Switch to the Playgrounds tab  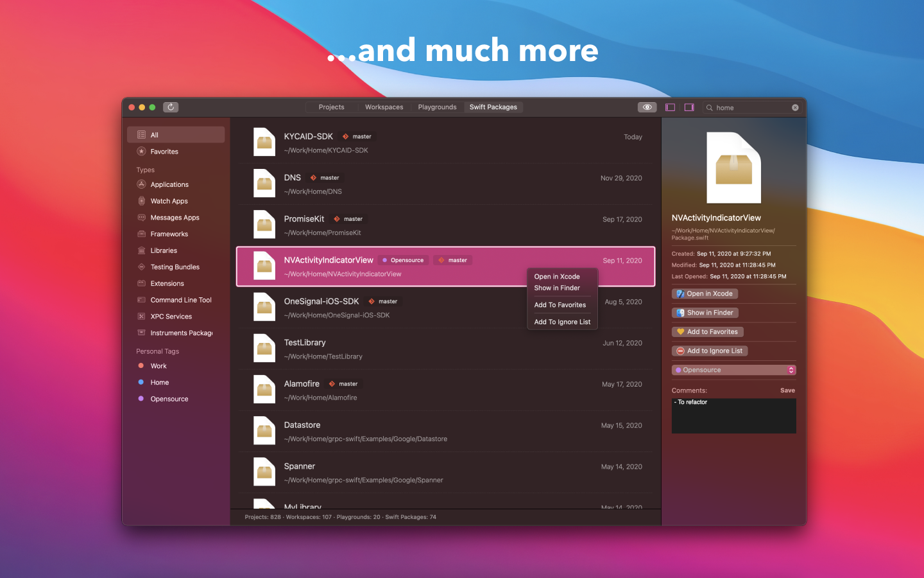pyautogui.click(x=438, y=107)
